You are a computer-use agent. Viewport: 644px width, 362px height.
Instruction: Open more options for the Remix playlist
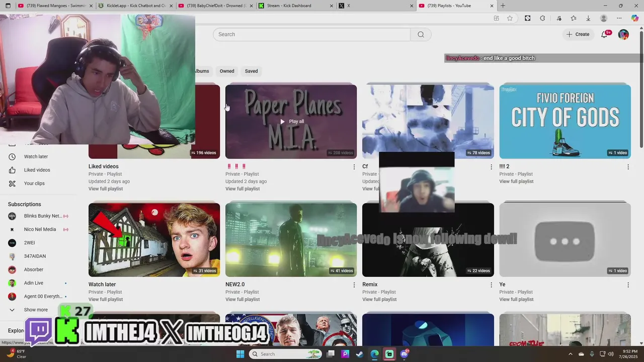[x=492, y=285]
